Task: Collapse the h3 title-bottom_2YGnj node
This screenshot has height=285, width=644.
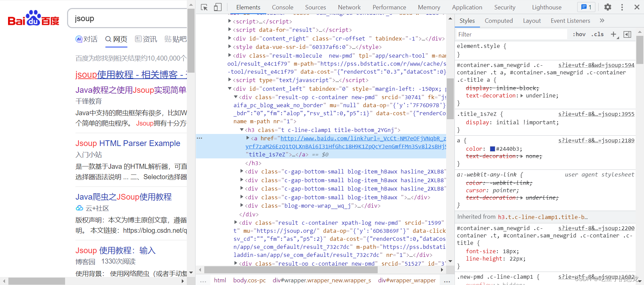Action: click(x=241, y=130)
